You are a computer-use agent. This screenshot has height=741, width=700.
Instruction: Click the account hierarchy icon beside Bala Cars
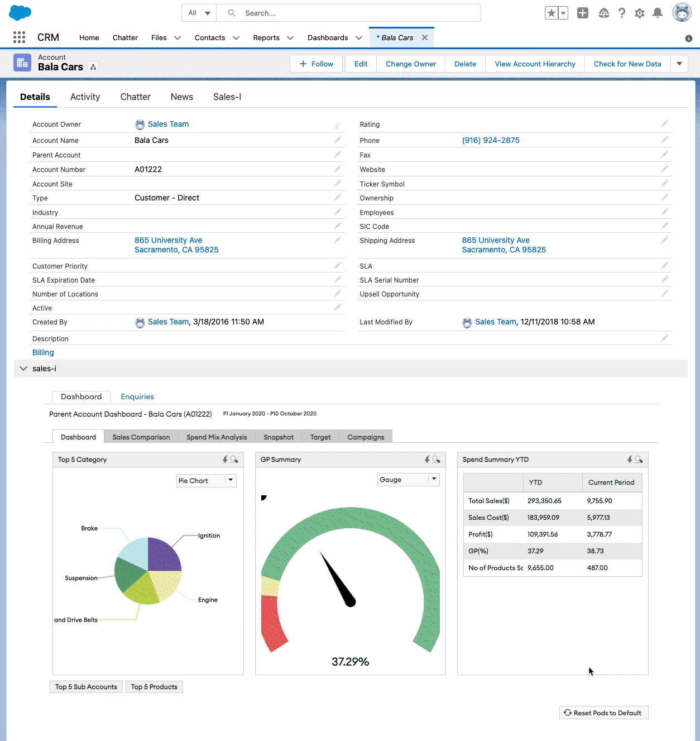(93, 67)
